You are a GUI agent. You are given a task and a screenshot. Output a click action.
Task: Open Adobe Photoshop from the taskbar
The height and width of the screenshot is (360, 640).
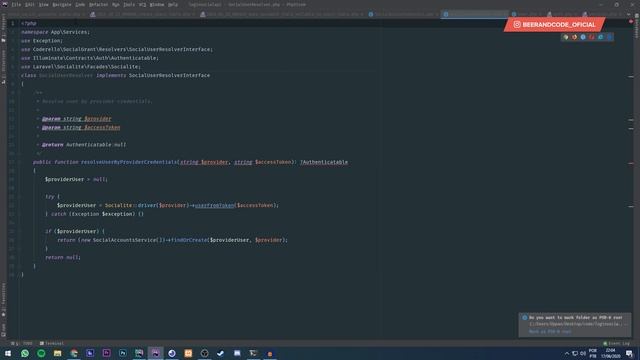coord(123,353)
